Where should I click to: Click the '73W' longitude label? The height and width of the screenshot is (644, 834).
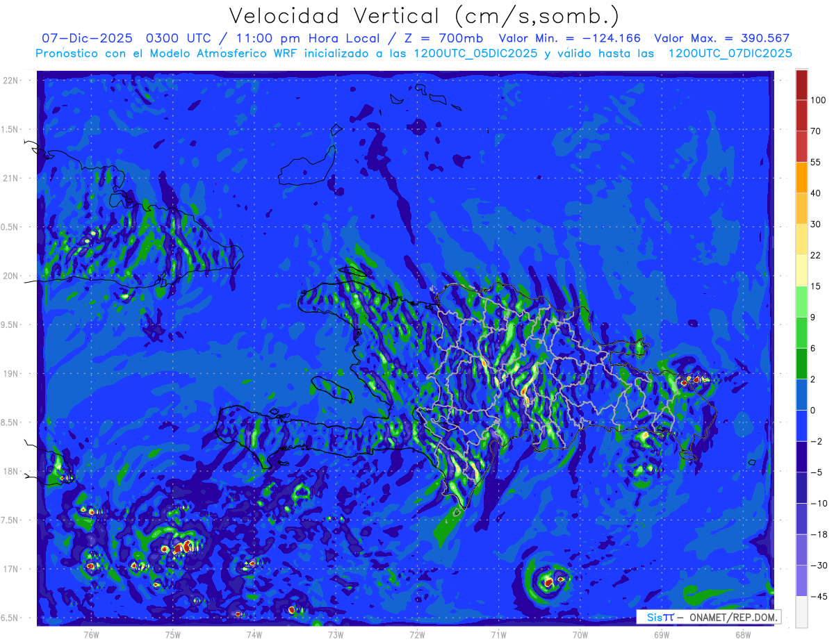tap(336, 634)
